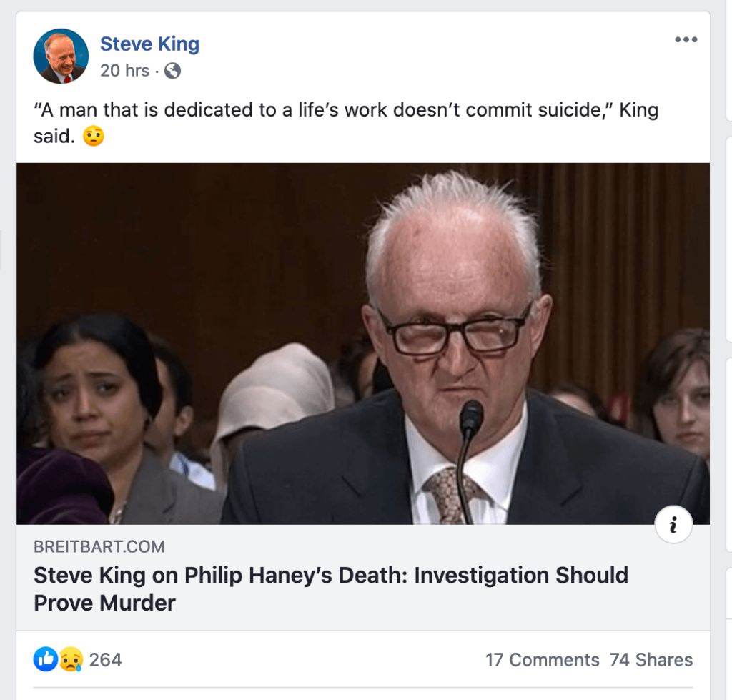The image size is (732, 700).
Task: Click the blue thumbs-up Like reaction icon
Action: (x=45, y=659)
